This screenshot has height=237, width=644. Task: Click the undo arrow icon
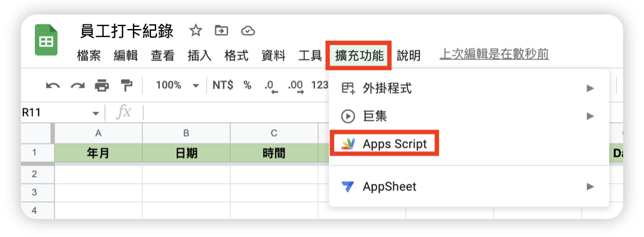(x=53, y=85)
